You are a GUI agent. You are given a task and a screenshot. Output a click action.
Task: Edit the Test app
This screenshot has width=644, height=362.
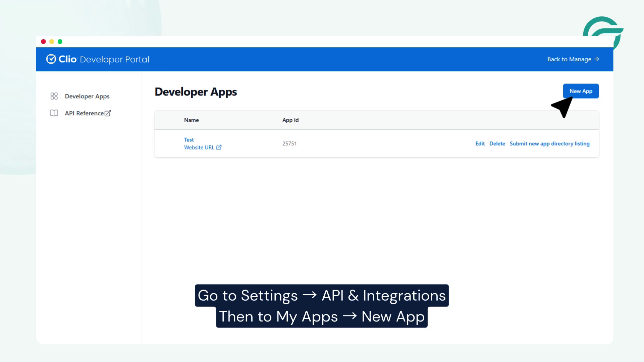click(480, 143)
